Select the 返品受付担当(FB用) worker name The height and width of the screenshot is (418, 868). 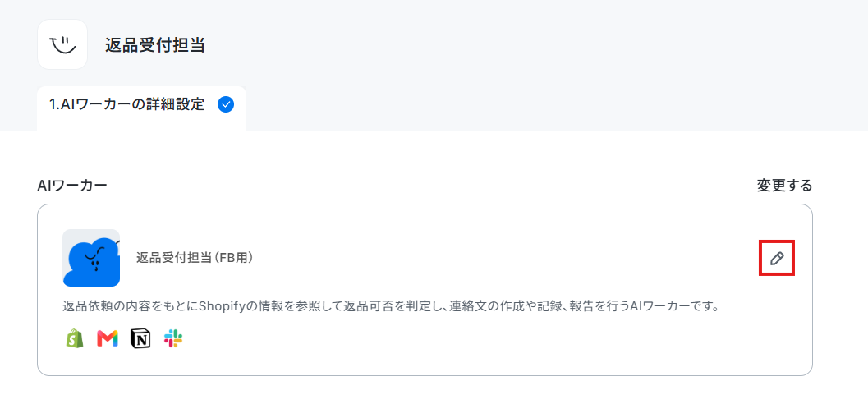pyautogui.click(x=195, y=257)
